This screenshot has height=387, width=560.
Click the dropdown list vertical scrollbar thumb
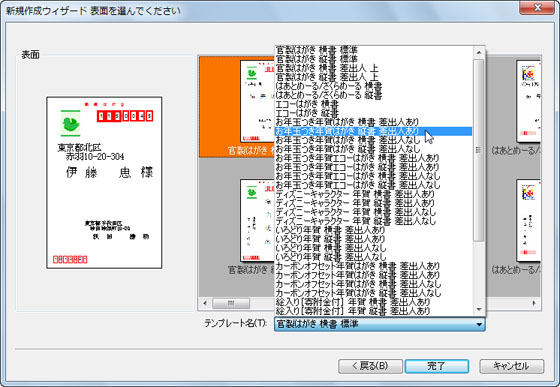point(479,150)
